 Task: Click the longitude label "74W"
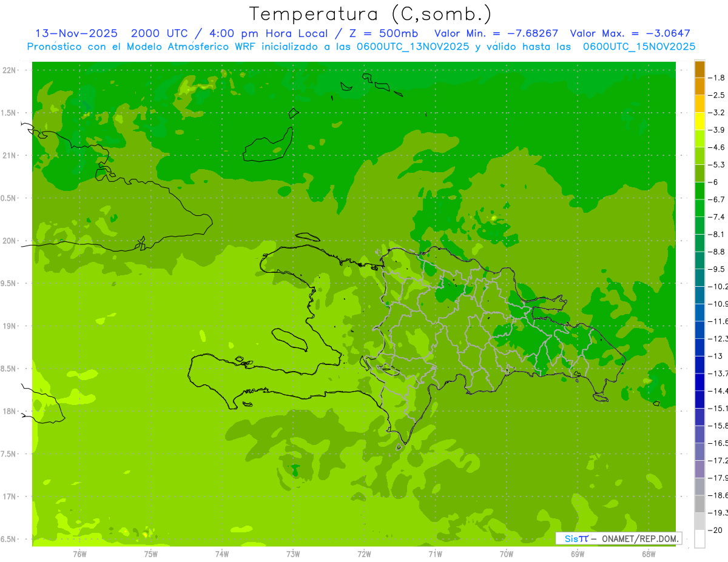coord(222,553)
